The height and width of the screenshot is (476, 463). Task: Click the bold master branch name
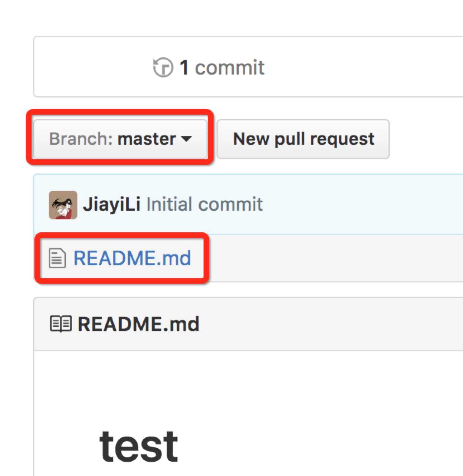tap(147, 139)
